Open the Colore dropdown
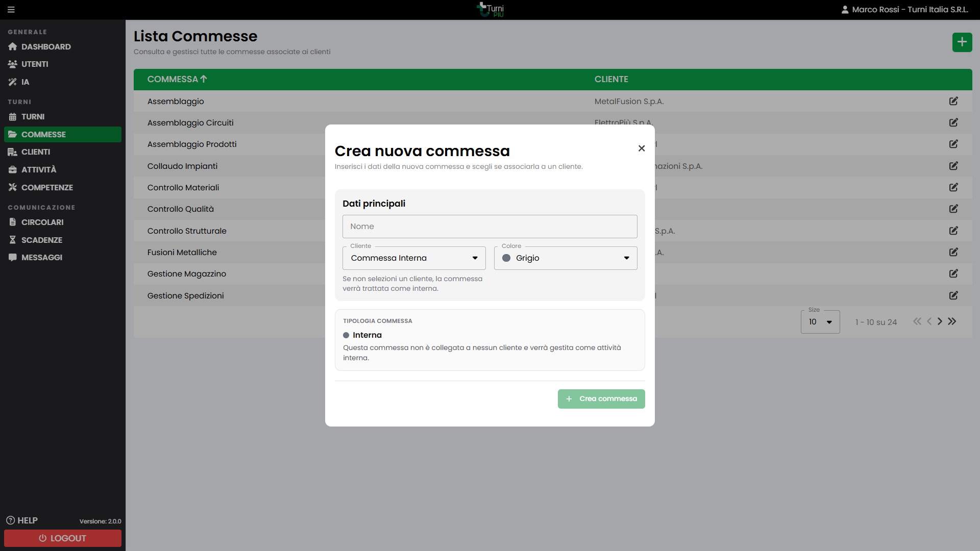980x551 pixels. [x=566, y=258]
